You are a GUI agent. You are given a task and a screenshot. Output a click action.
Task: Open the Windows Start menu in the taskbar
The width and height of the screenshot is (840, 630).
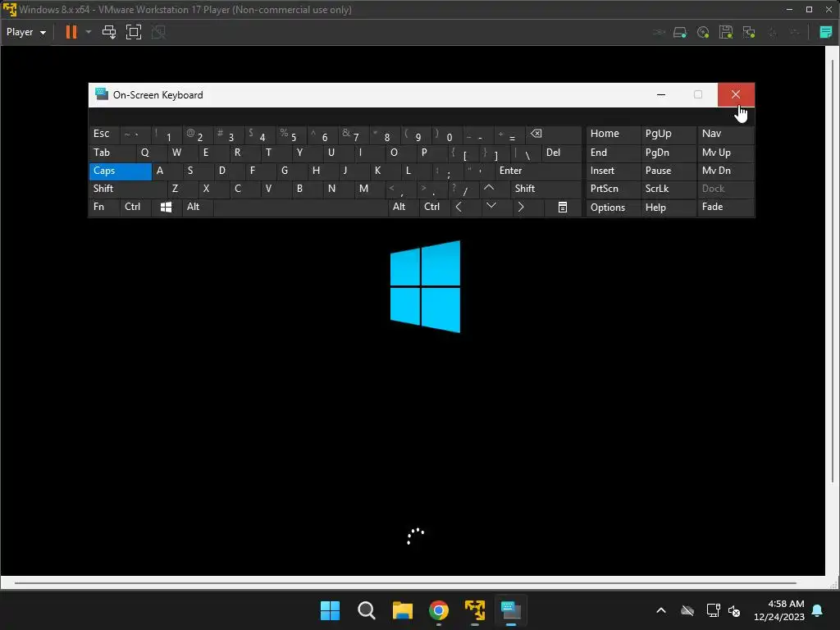[330, 610]
